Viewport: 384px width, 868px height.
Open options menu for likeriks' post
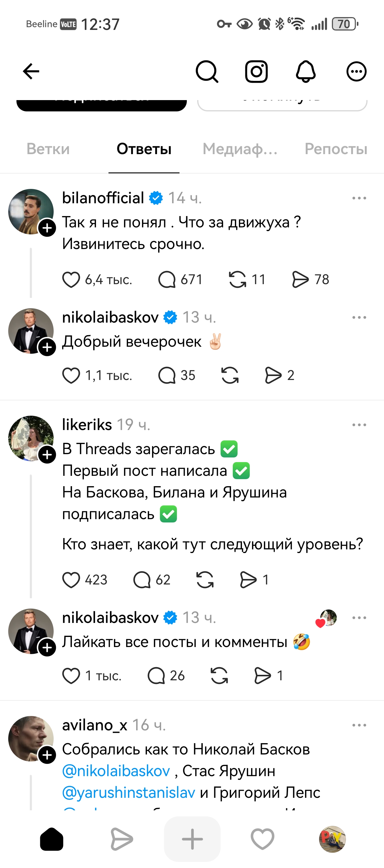tap(360, 425)
